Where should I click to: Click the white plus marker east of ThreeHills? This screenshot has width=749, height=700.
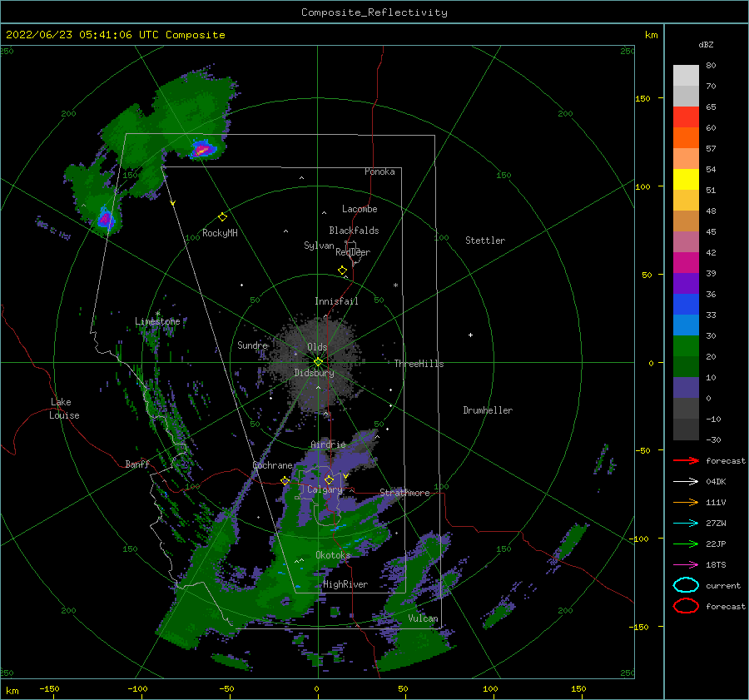point(470,335)
